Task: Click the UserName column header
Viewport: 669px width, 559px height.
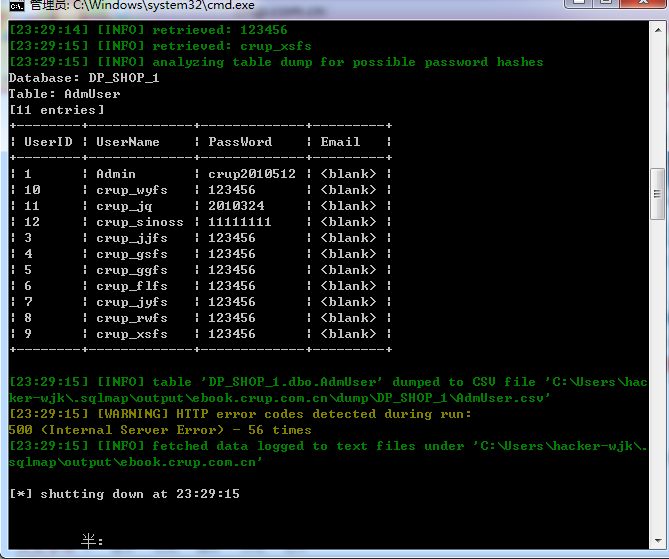Action: pos(128,142)
